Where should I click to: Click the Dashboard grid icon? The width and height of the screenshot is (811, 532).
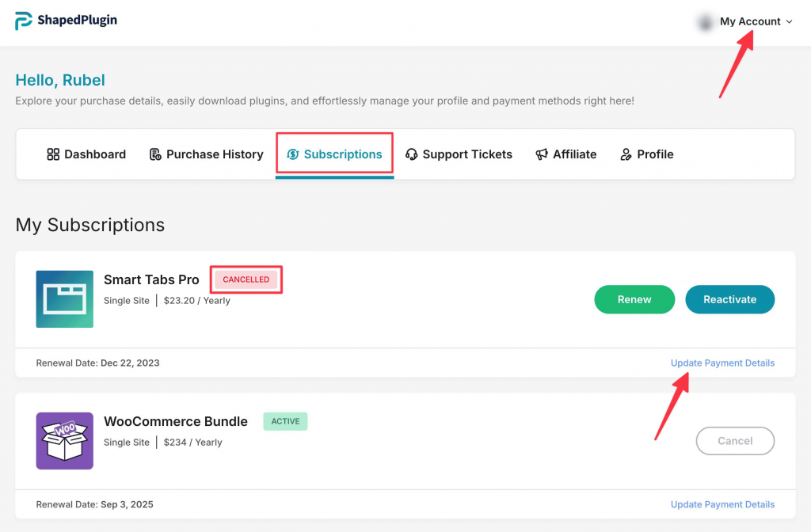[x=53, y=154]
